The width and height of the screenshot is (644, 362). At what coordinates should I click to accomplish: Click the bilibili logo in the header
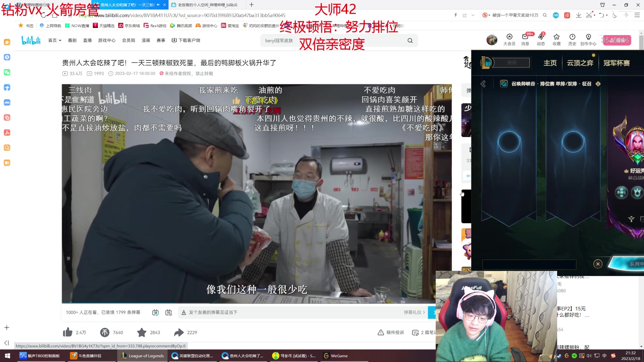31,40
